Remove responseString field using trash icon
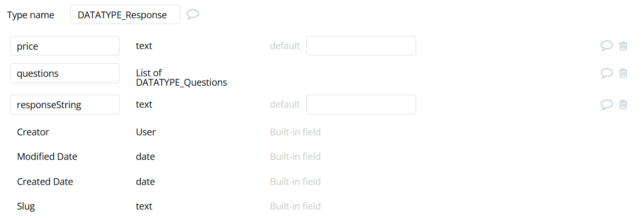 click(x=623, y=105)
